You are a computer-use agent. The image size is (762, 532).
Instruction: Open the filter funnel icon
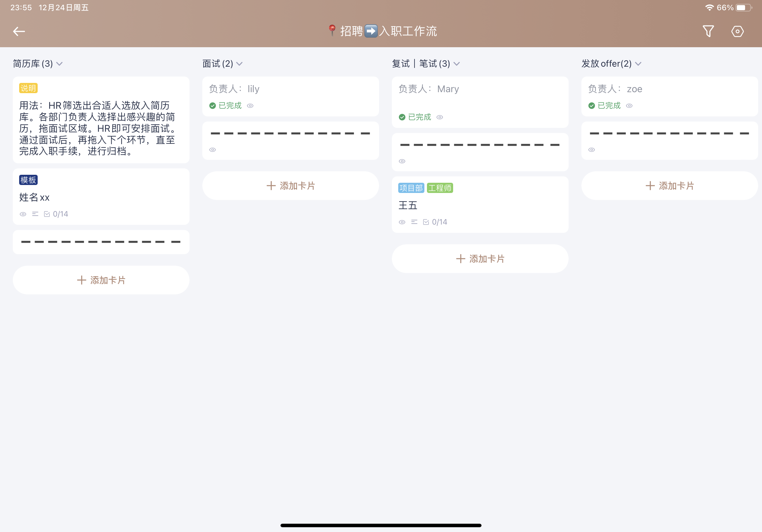(x=708, y=31)
